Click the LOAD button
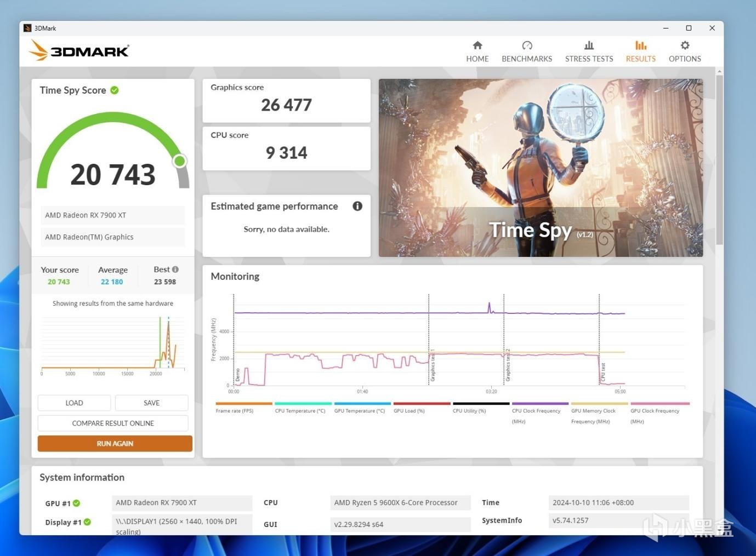This screenshot has height=556, width=756. (74, 403)
